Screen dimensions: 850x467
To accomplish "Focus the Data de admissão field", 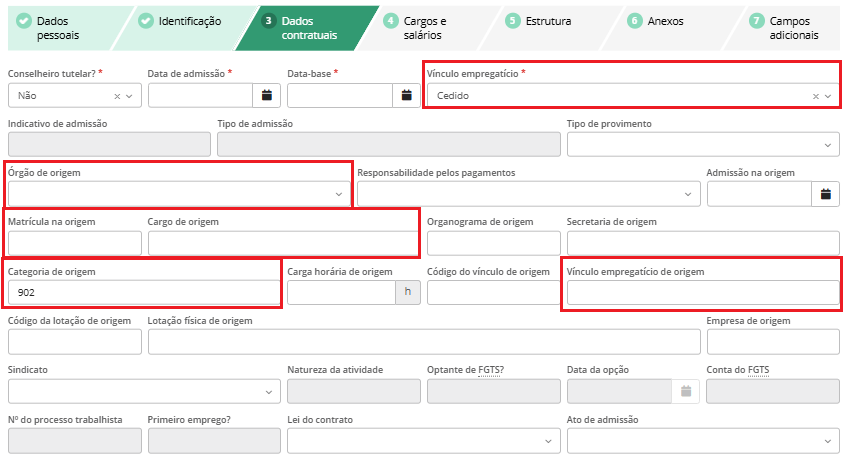I will pos(201,95).
